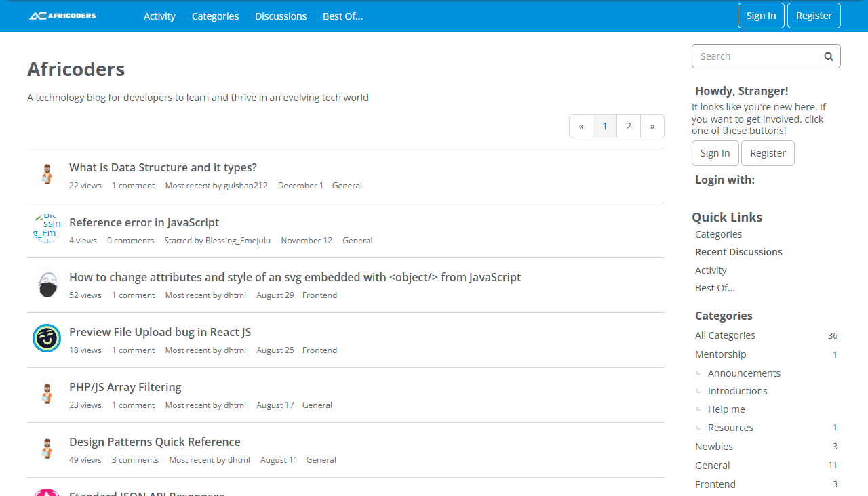
Task: Open avatar beside Reference error in JavaScript
Action: [47, 229]
